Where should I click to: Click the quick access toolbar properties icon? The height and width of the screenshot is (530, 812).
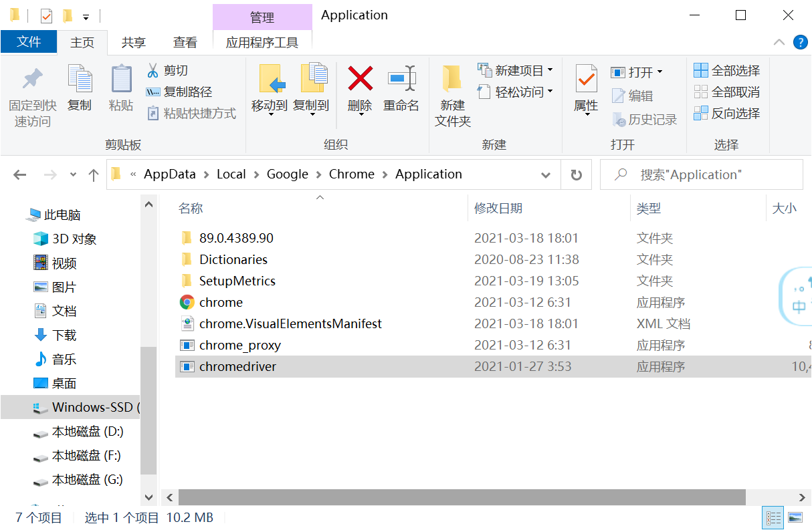click(46, 15)
